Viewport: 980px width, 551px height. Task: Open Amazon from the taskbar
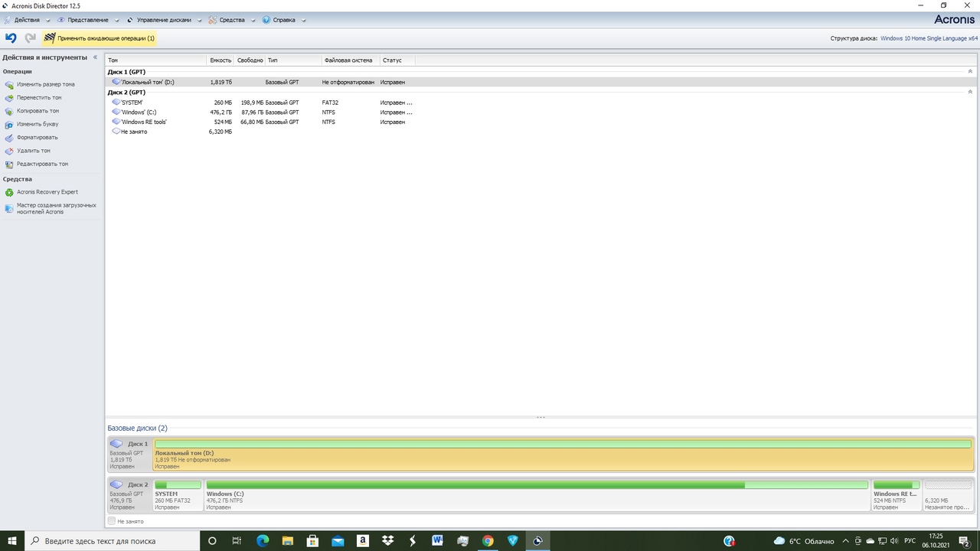pos(363,540)
